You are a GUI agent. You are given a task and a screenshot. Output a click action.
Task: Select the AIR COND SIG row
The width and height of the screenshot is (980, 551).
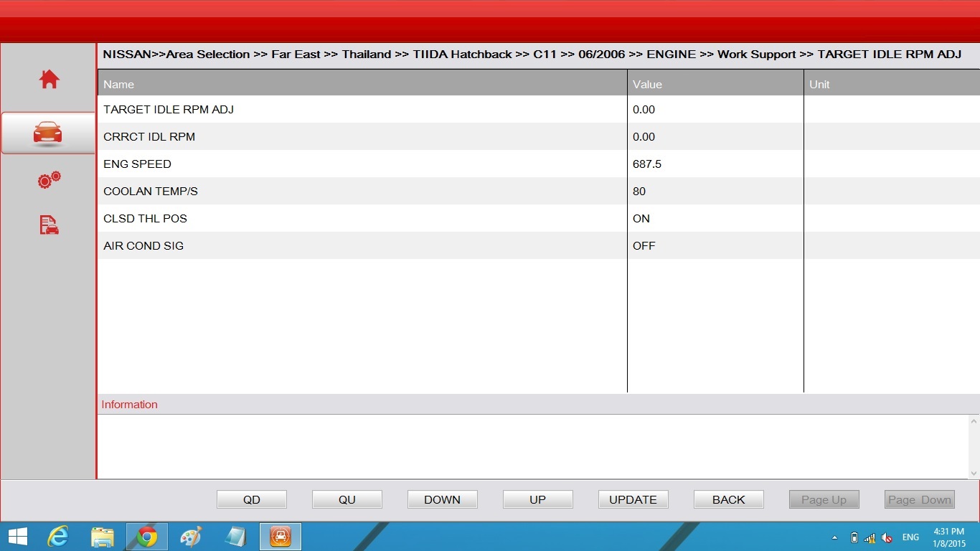[x=539, y=246]
